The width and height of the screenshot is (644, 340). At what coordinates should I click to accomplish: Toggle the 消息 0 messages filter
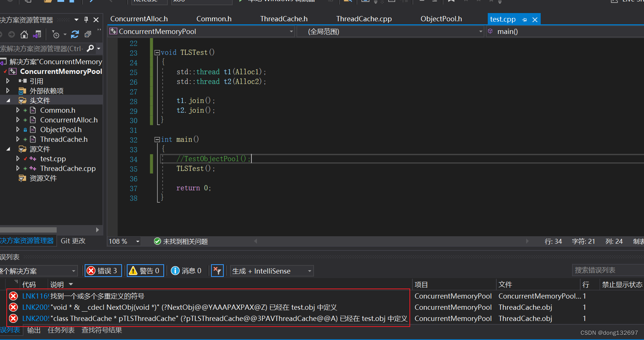point(186,271)
